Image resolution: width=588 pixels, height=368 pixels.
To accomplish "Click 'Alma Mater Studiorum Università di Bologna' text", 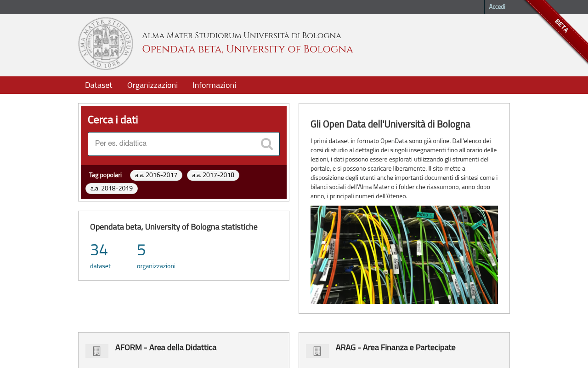I will coord(242,35).
